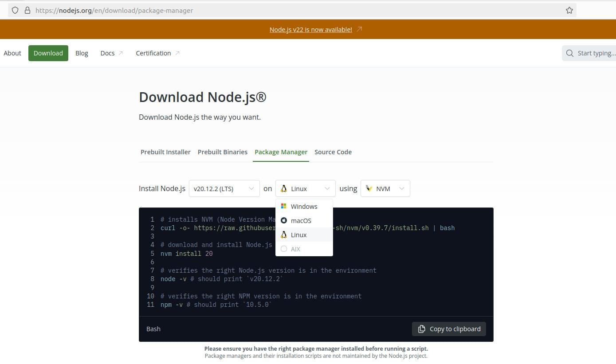Click the npm -v command line

pos(216,305)
